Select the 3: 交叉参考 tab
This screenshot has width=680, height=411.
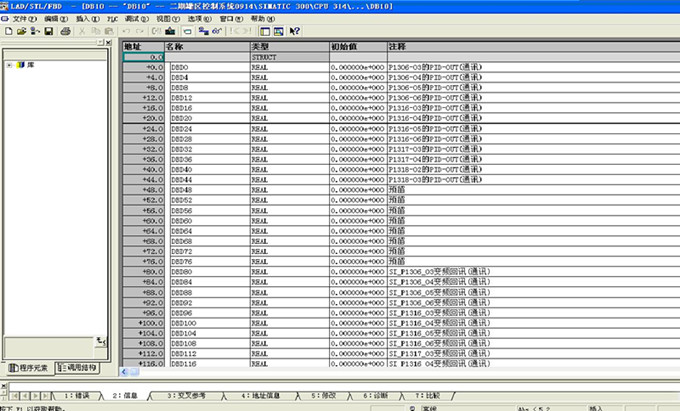(x=186, y=396)
